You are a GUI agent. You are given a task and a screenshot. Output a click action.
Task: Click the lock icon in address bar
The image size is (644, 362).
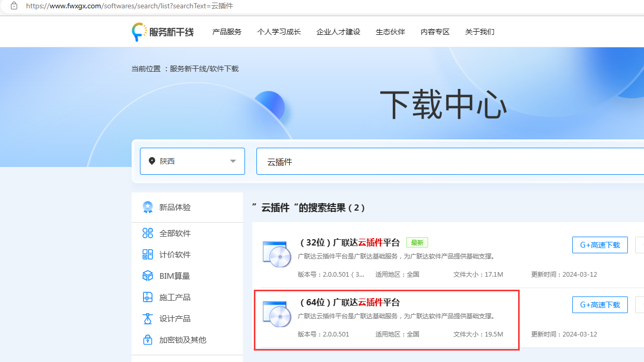pos(14,6)
